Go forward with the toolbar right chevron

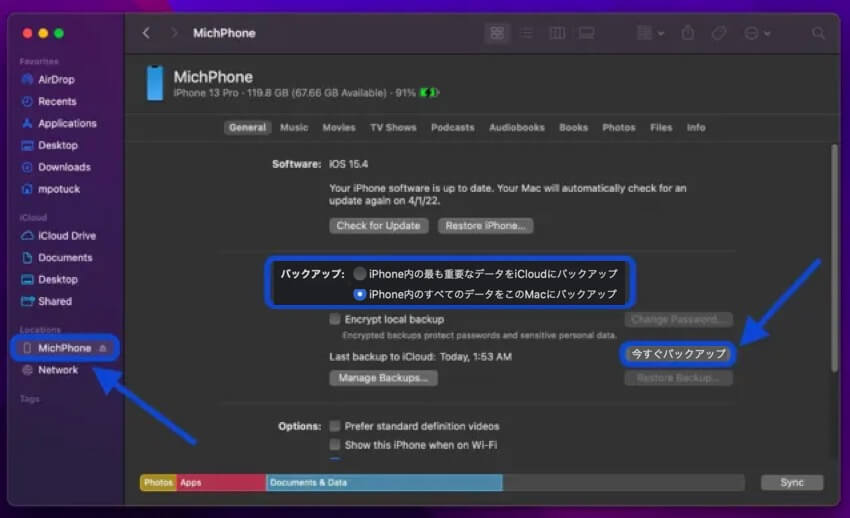point(174,33)
